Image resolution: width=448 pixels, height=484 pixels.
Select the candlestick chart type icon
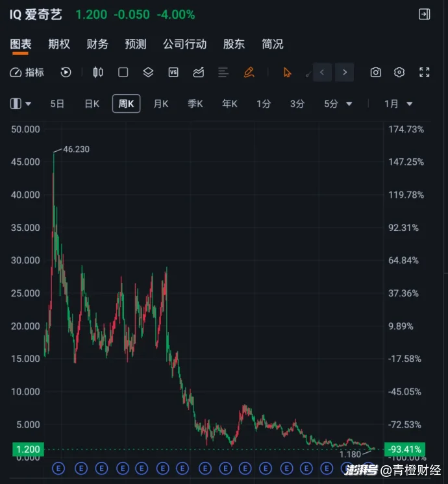click(98, 73)
